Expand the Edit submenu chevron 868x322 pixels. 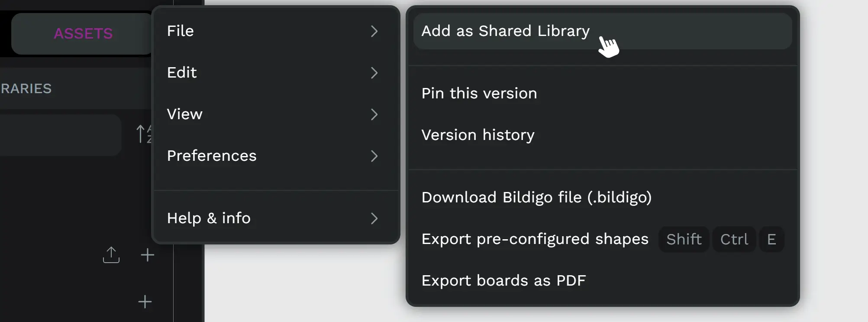click(x=374, y=73)
